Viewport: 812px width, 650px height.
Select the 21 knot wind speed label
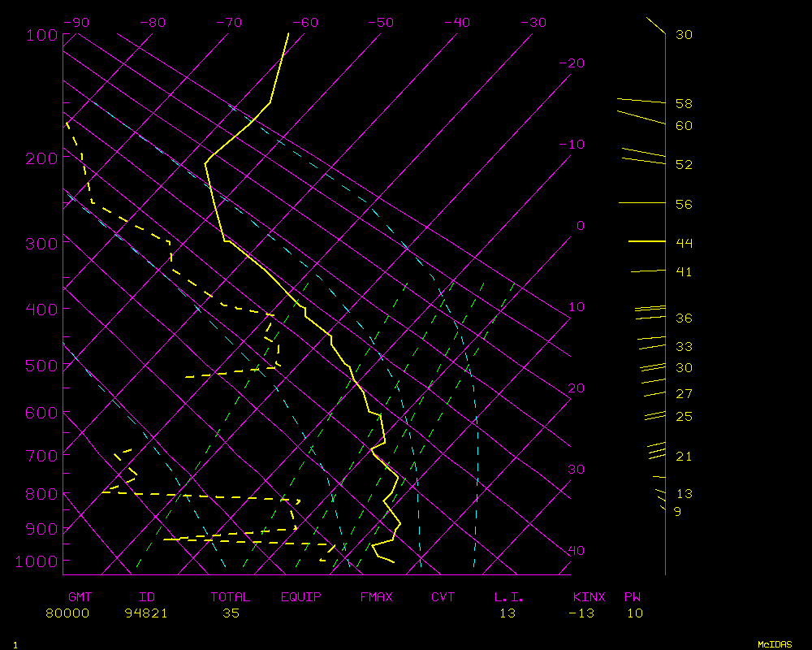(684, 457)
